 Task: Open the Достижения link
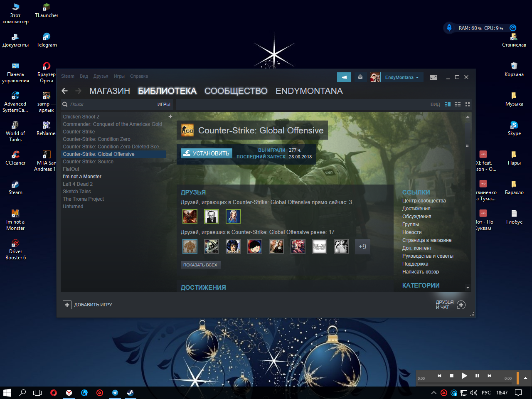(x=416, y=209)
